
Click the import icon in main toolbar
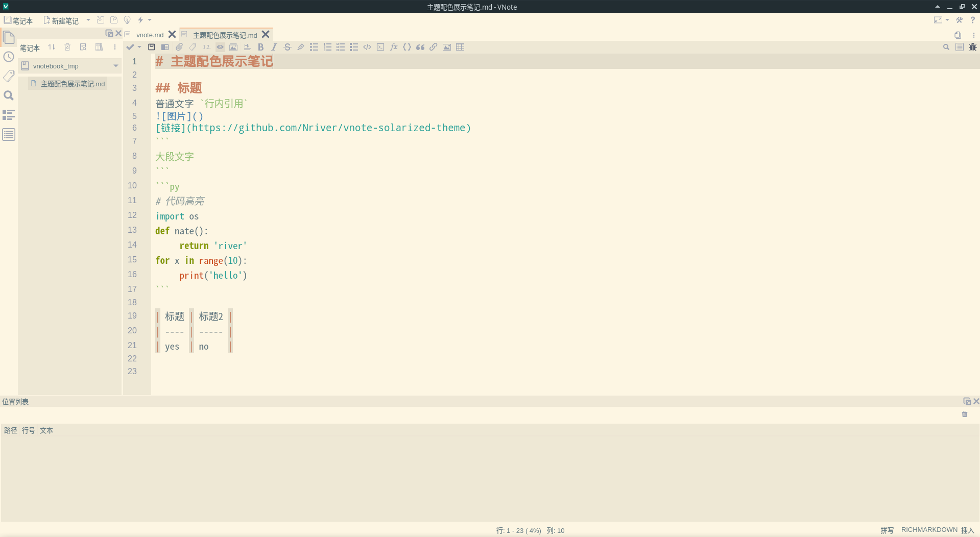(x=101, y=20)
